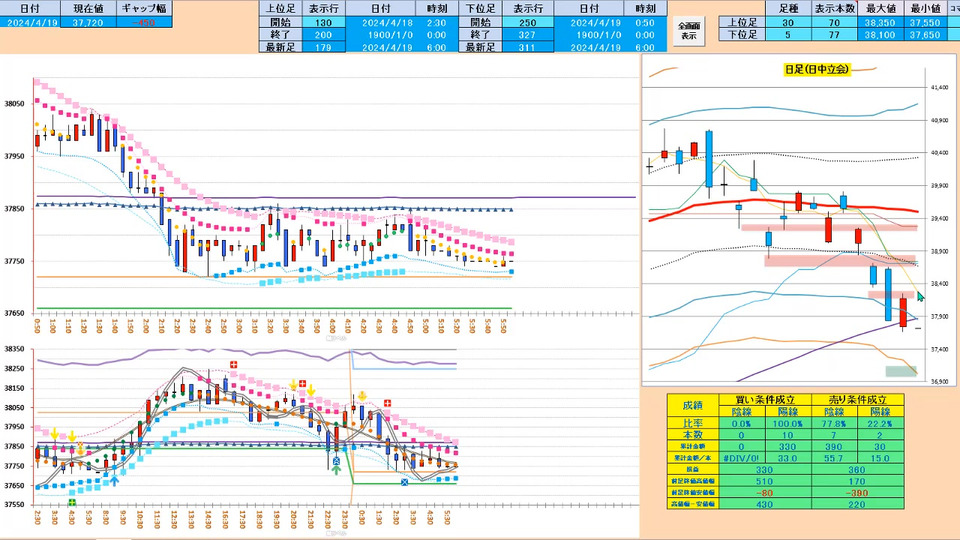The width and height of the screenshot is (960, 540).
Task: Select the 現在値 cell showing 37,720
Action: pos(88,22)
